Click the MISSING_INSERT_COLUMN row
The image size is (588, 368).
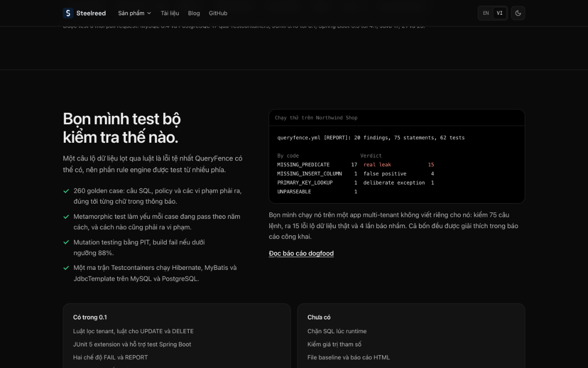(356, 174)
